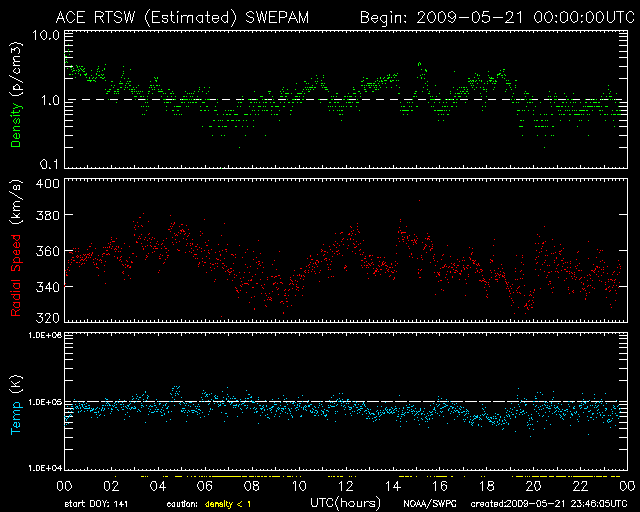Viewport: 640px width, 512px height.
Task: Select the white 'caution:' footer label
Action: tap(182, 505)
